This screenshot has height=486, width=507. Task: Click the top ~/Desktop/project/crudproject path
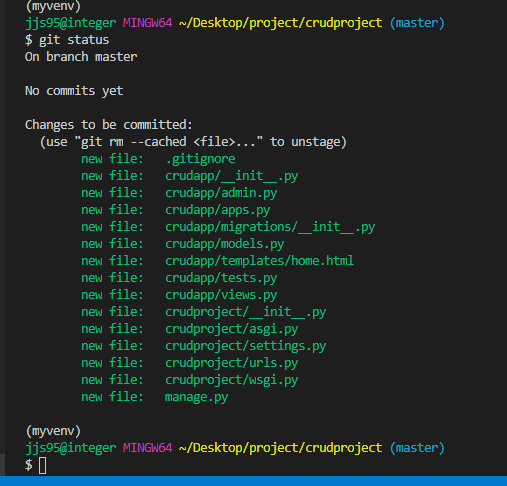281,23
